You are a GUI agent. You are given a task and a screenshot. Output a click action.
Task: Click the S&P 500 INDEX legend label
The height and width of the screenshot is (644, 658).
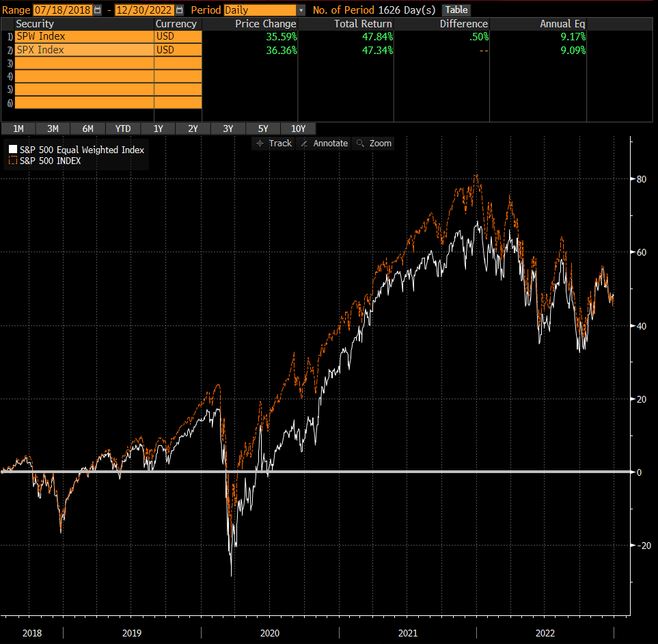click(x=50, y=161)
